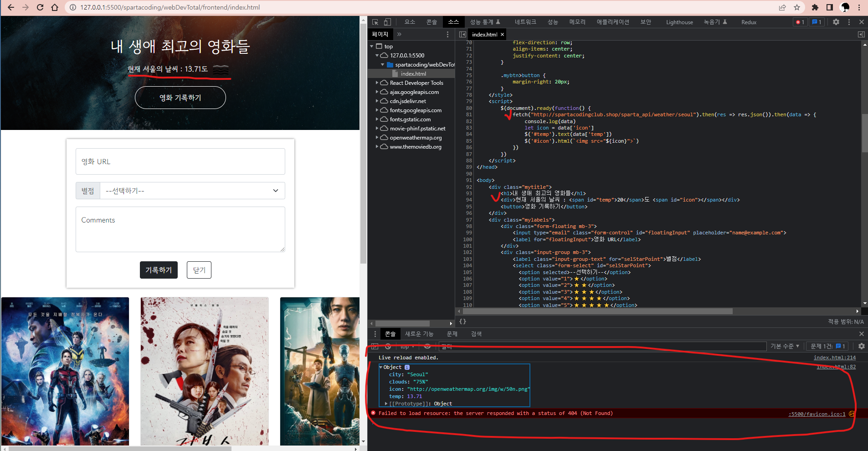Open the Chrome three-dot menu
Viewport: 868px width, 451px height.
[x=859, y=7]
